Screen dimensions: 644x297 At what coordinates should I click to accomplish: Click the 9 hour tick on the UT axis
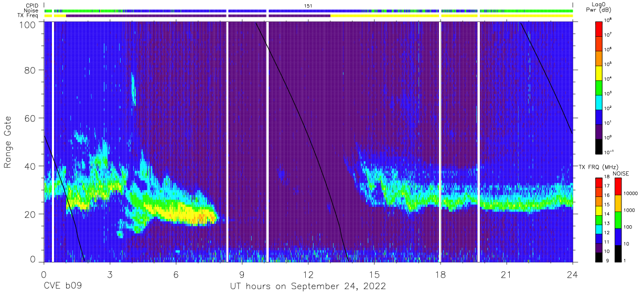point(242,274)
